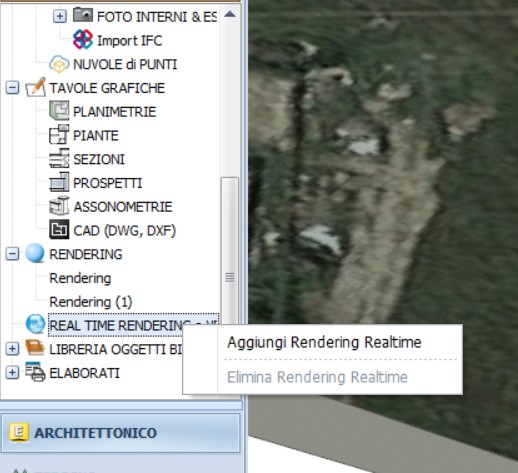Click the FOTO INTERNI camera folder icon

click(83, 15)
